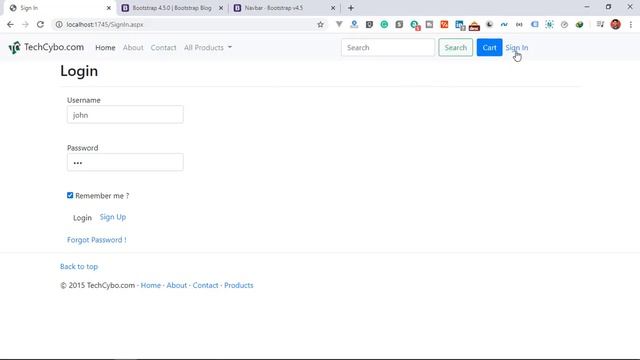The image size is (640, 360).
Task: Open the orange percent extension icon
Action: pos(444,24)
